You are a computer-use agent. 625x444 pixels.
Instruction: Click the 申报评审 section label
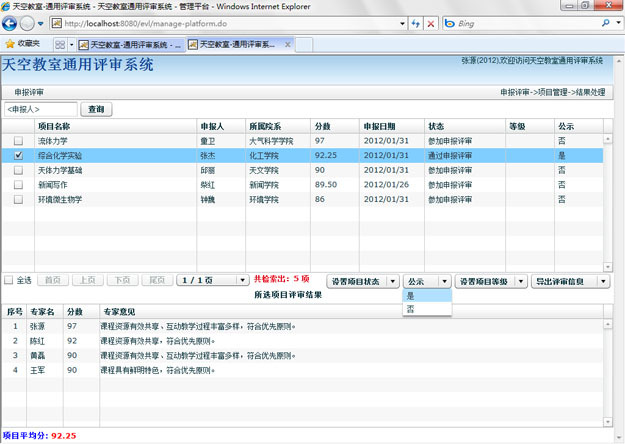[x=29, y=92]
